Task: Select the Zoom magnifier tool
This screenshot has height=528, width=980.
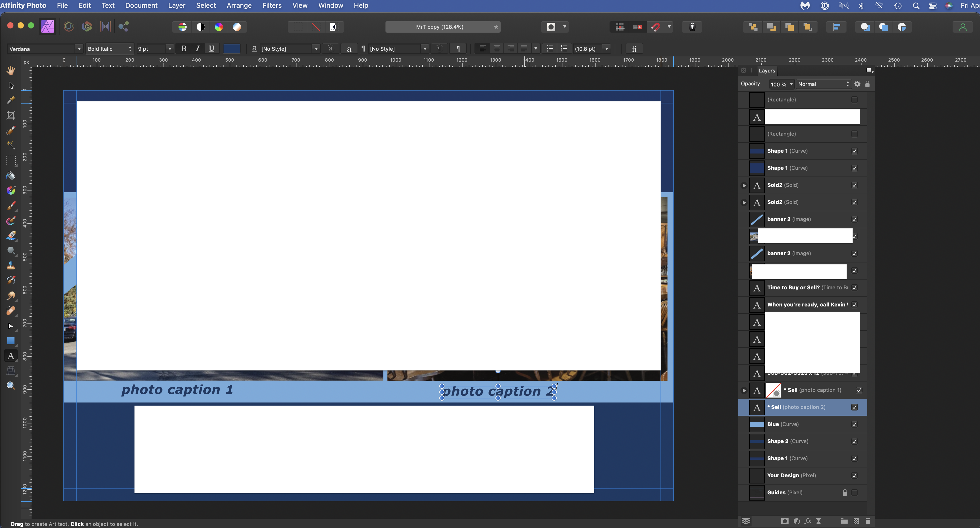Action: (x=11, y=386)
